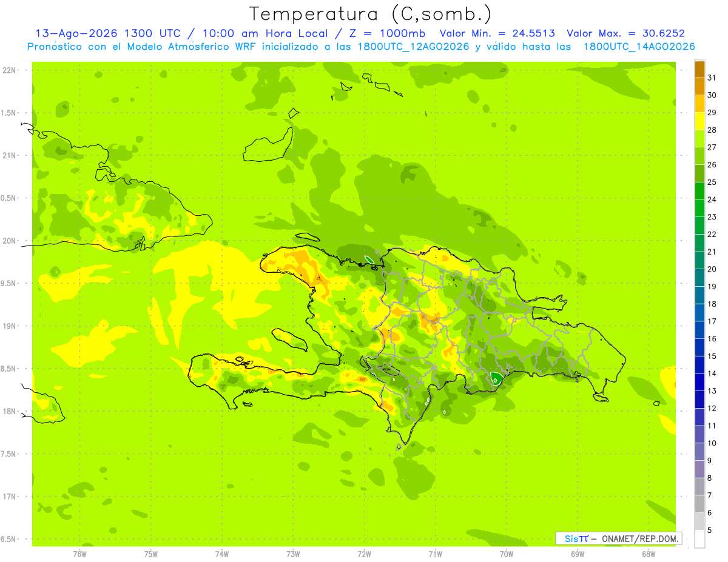Pick the yellow legend swatch between 28 and 29
Screen dimensions: 728x562
[x=699, y=121]
